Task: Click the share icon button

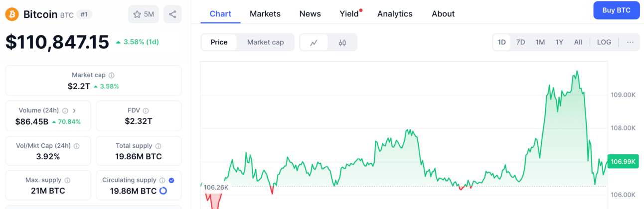Action: (x=172, y=14)
